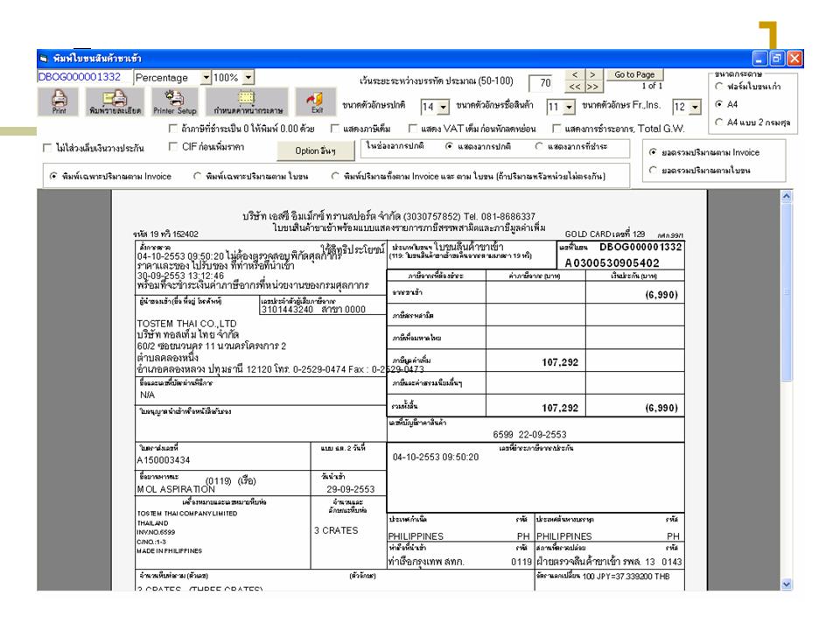Click the Print icon button
The image size is (840, 630).
pyautogui.click(x=59, y=102)
